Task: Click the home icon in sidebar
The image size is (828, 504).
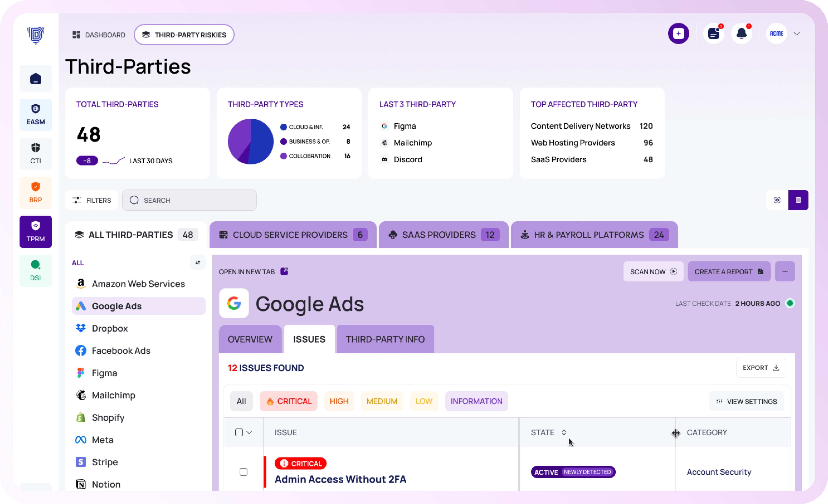Action: [x=35, y=79]
